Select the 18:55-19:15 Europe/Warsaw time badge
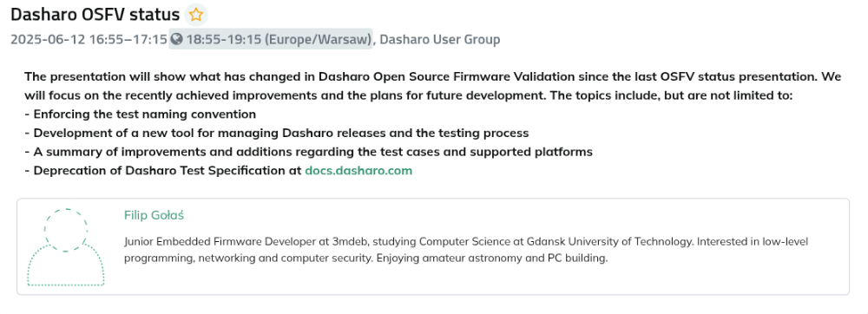The image size is (868, 314). pos(271,39)
